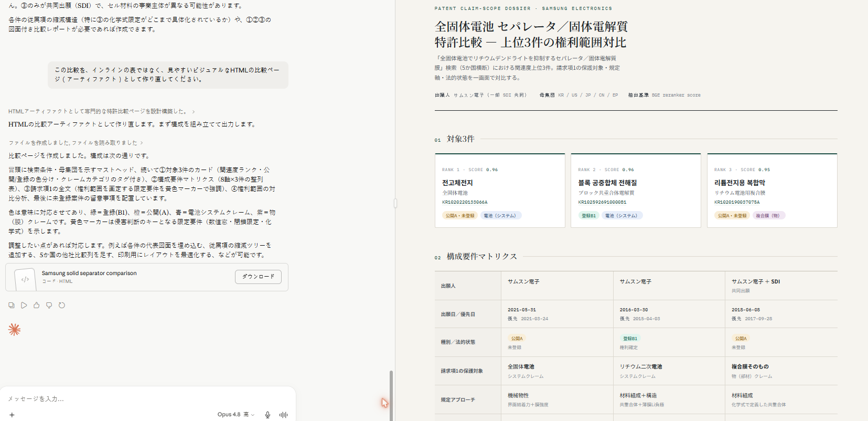Image resolution: width=868 pixels, height=421 pixels.
Task: Click patent number KR102592691000B1
Action: [x=602, y=202]
